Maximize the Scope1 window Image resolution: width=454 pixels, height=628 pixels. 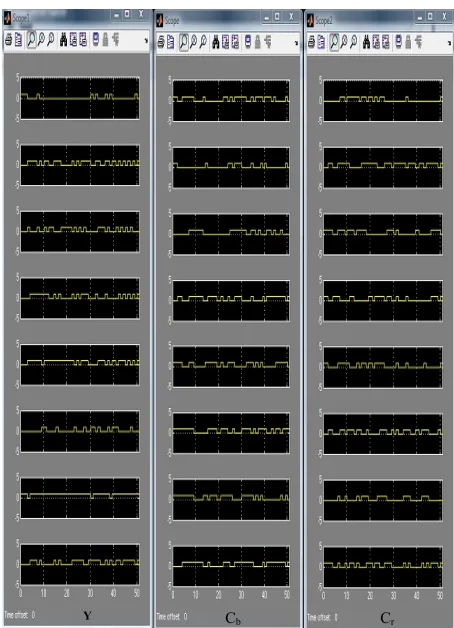click(127, 14)
